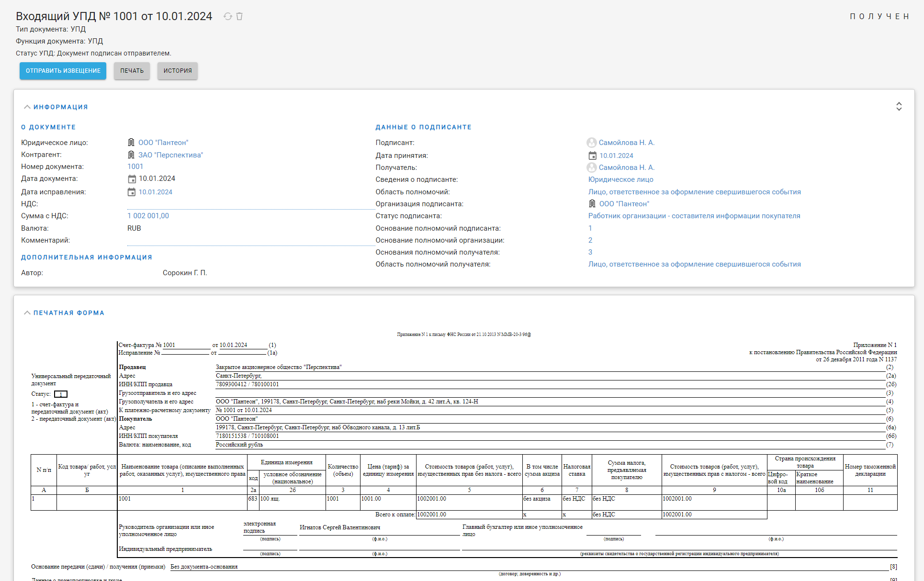This screenshot has width=924, height=581.
Task: Open recipient Самойлова Н. А. link
Action: point(627,168)
